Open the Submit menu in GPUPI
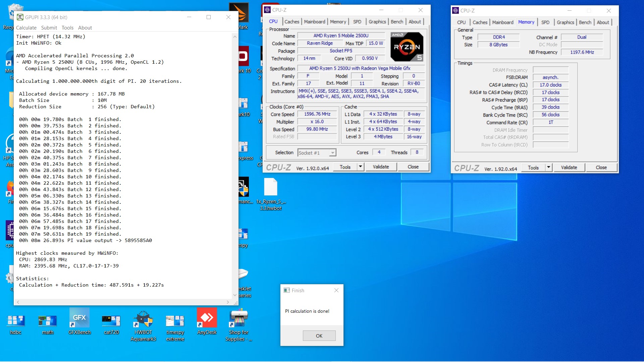 [49, 28]
